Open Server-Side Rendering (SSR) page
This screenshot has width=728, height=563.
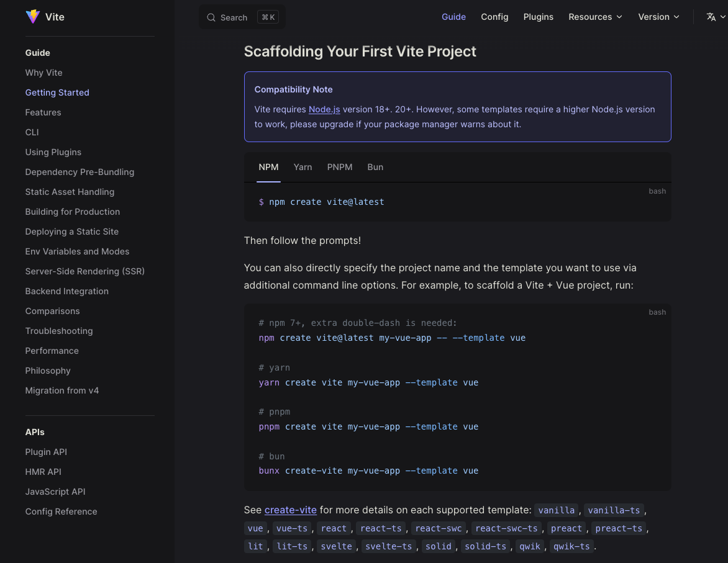coord(85,271)
